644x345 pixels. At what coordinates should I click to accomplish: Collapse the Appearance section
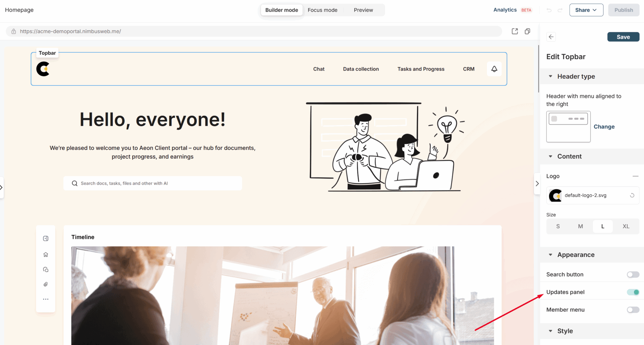(551, 255)
